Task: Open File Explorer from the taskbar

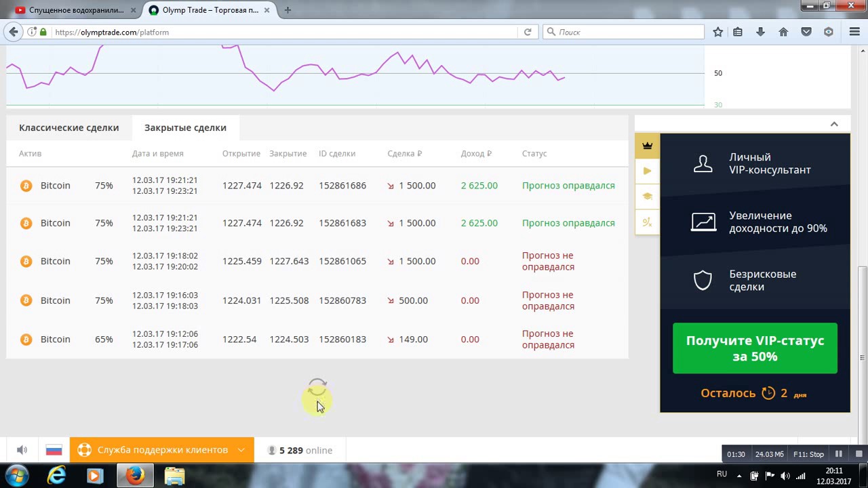Action: pos(174,476)
